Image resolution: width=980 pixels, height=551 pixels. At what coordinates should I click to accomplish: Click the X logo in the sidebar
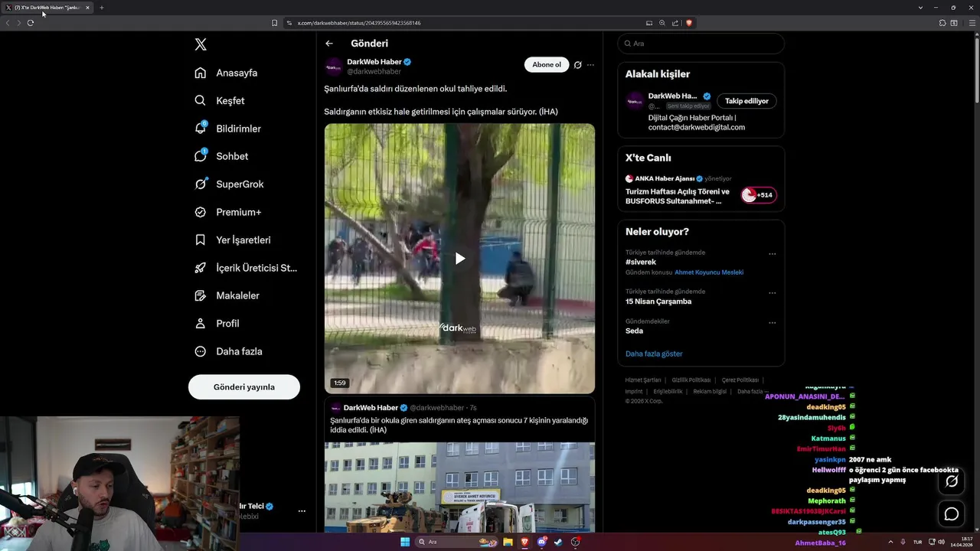[x=201, y=44]
